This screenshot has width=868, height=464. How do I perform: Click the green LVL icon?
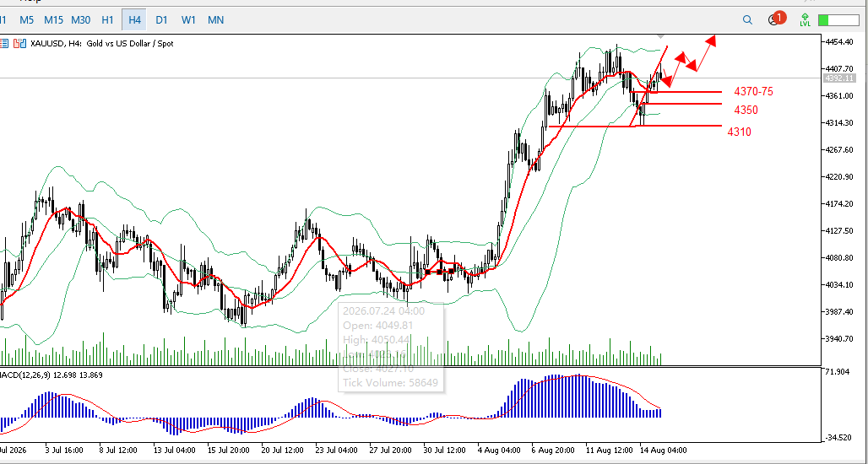805,20
